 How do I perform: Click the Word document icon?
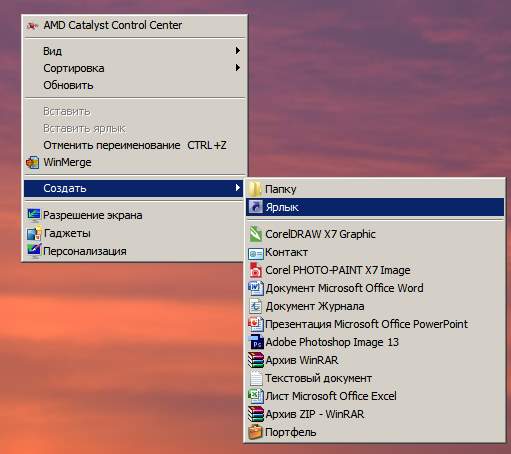(256, 288)
